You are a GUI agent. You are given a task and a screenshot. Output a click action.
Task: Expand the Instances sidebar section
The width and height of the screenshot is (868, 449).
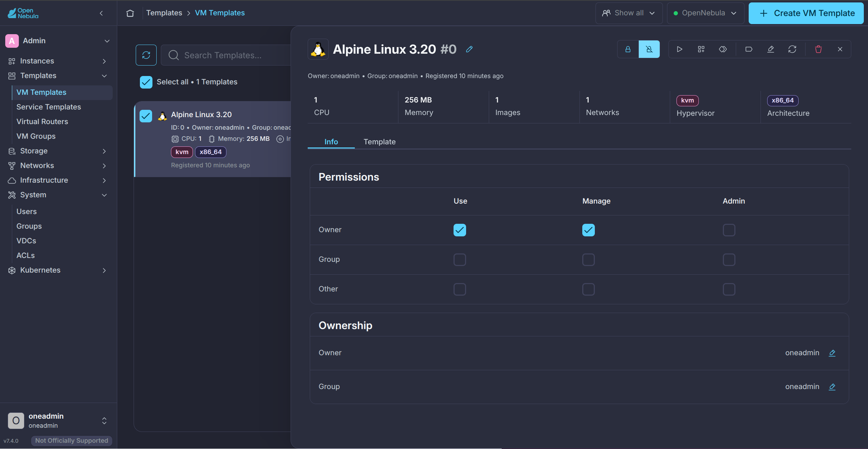pyautogui.click(x=58, y=61)
